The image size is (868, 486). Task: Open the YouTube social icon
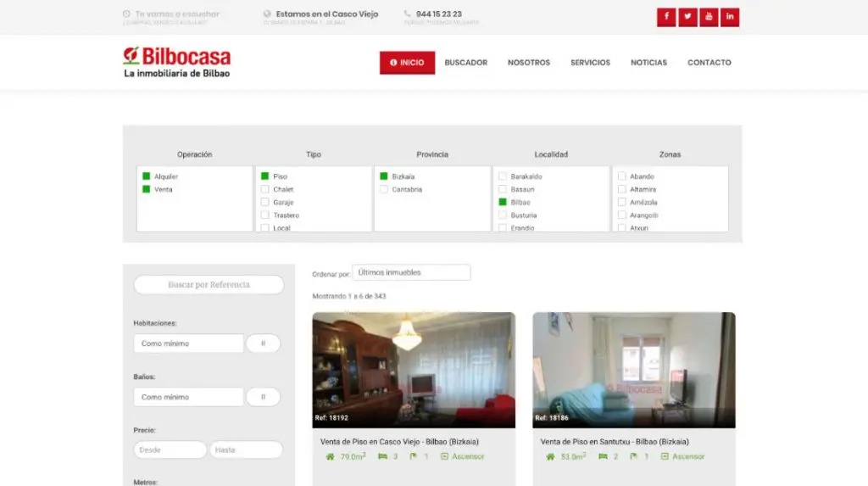tap(709, 17)
